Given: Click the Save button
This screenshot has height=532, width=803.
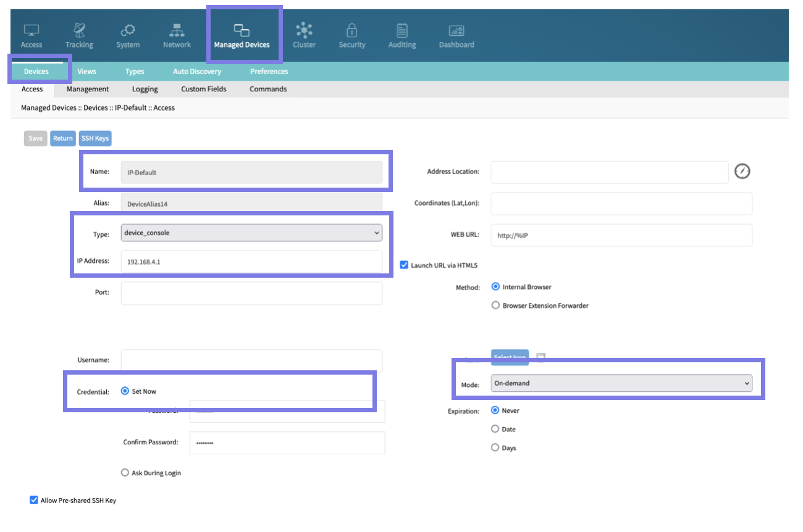Looking at the screenshot, I should 36,138.
